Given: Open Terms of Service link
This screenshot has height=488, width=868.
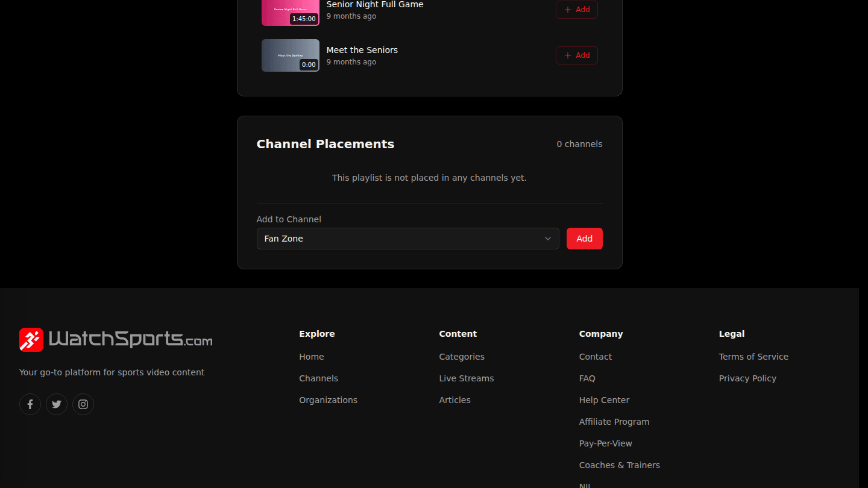Looking at the screenshot, I should click(x=753, y=357).
